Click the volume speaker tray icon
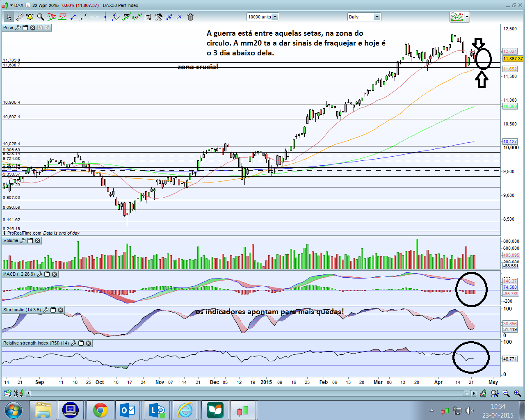 click(470, 411)
